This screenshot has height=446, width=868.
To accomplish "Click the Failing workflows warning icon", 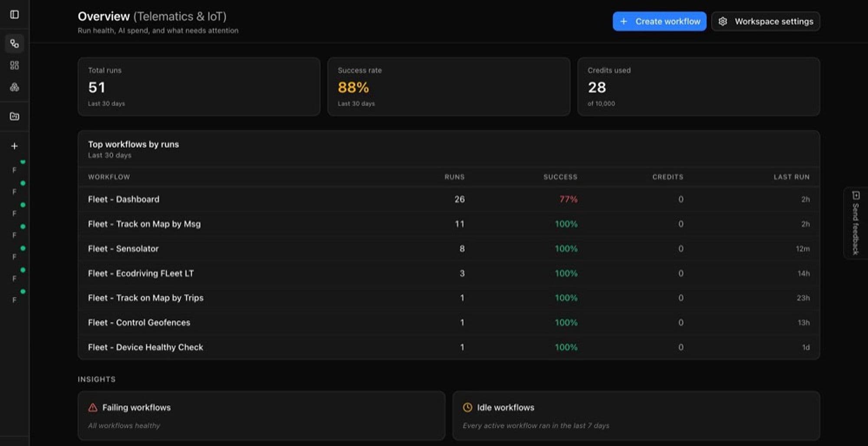I will (93, 407).
